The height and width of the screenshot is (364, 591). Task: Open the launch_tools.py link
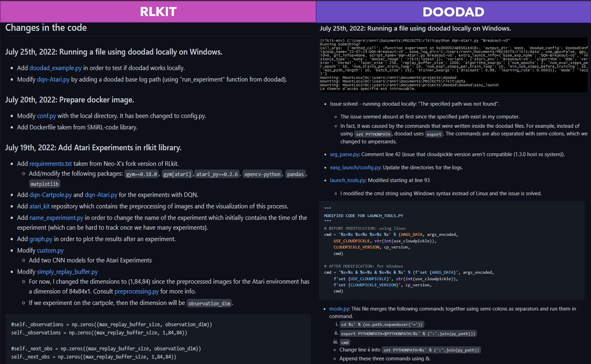[347, 180]
